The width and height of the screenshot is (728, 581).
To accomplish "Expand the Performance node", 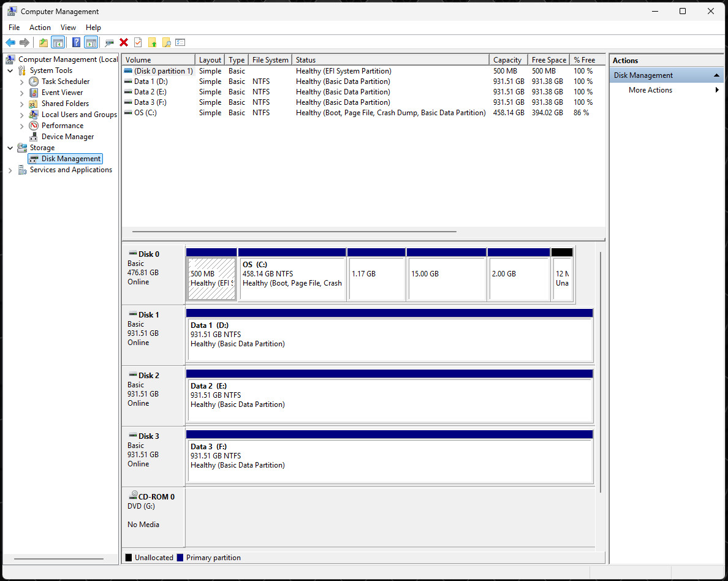I will (x=21, y=126).
